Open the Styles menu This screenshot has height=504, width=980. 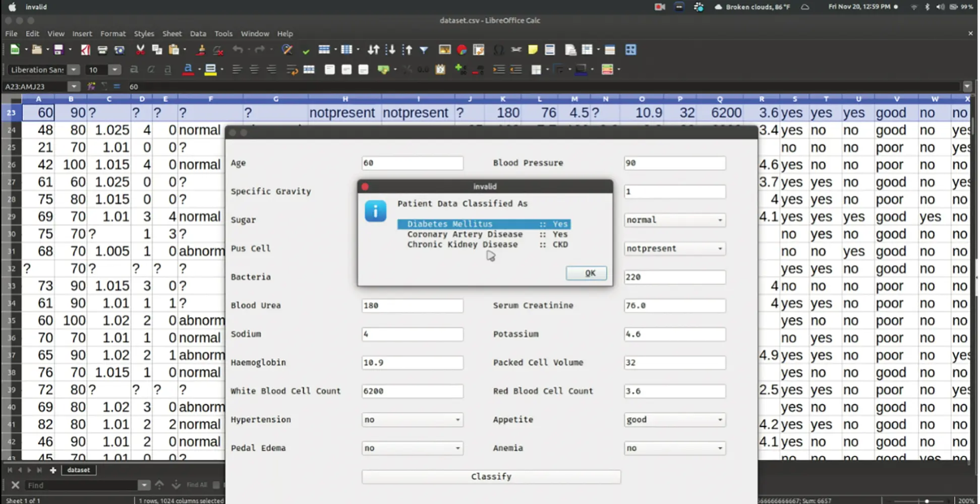pos(144,33)
